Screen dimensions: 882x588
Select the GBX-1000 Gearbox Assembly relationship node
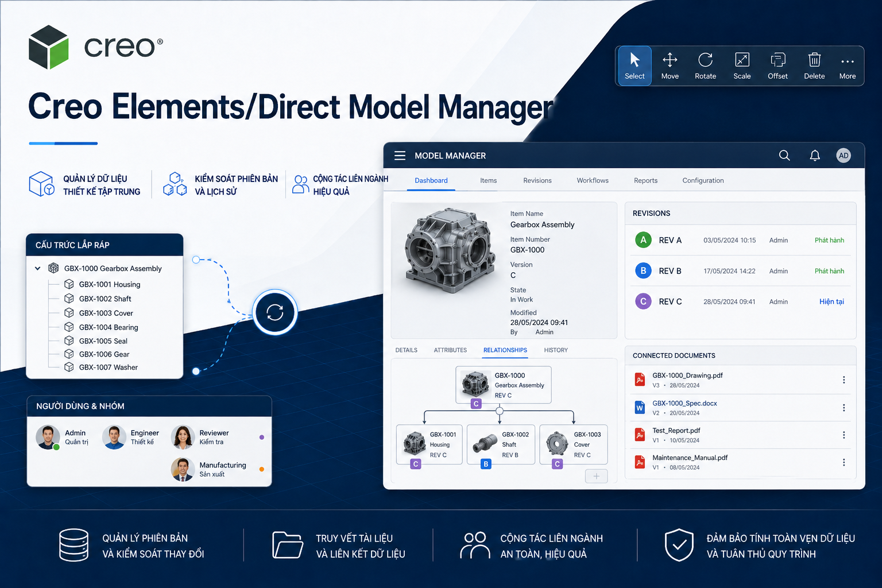point(504,385)
